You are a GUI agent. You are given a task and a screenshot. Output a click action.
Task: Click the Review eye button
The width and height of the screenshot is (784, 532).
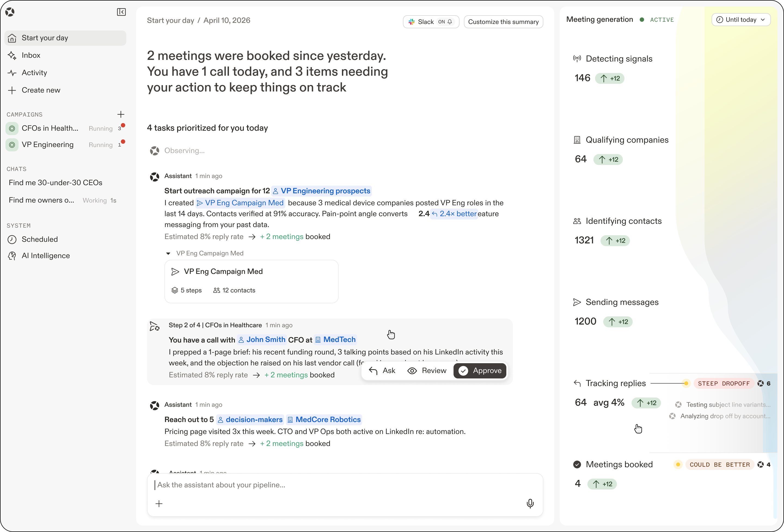[427, 371]
